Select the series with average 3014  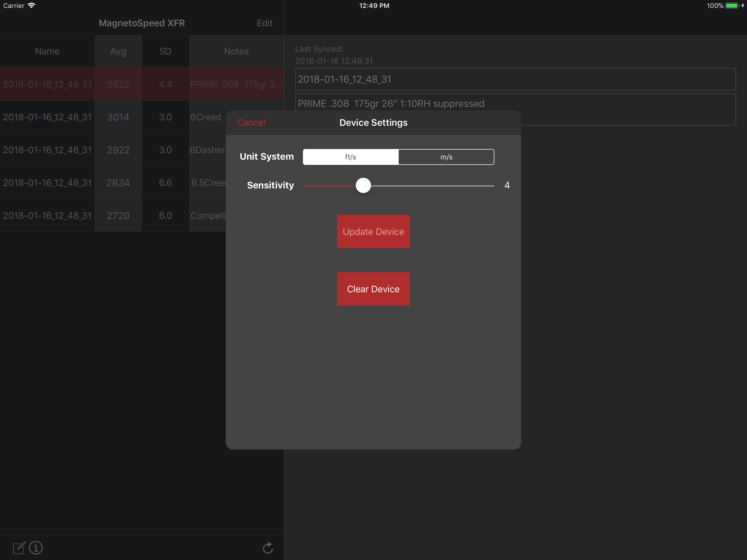[x=118, y=117]
